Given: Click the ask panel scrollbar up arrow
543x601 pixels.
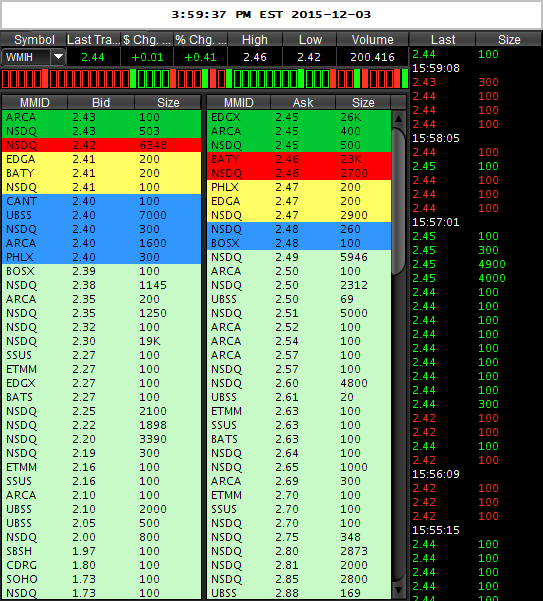Looking at the screenshot, I should tap(399, 118).
